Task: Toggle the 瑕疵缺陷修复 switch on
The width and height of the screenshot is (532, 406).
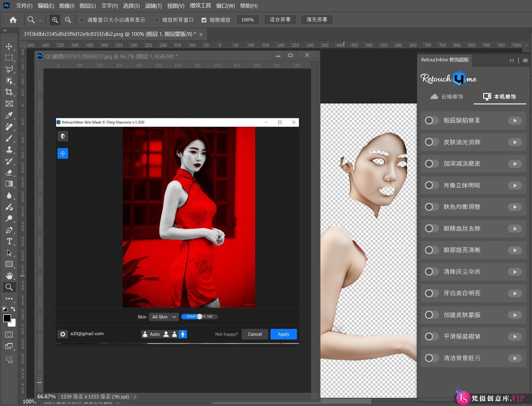Action: [x=431, y=120]
